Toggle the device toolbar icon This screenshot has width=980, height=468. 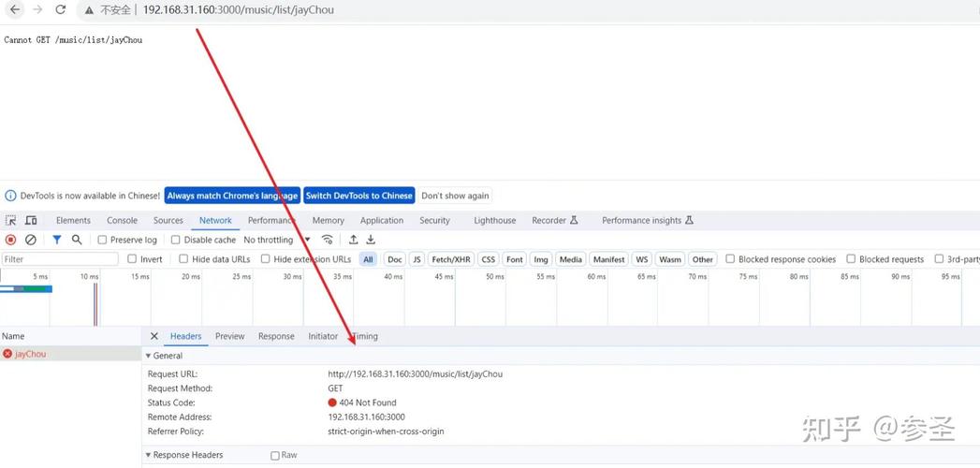coord(31,221)
